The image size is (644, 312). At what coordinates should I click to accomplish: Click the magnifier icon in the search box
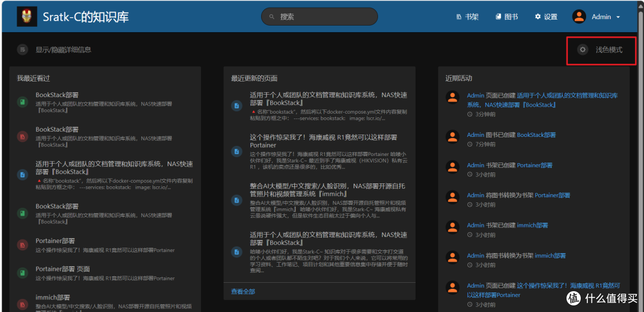pos(271,17)
